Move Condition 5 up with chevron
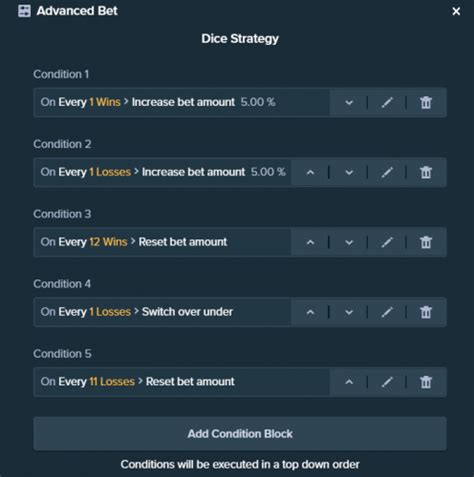This screenshot has height=477, width=474. 349,382
